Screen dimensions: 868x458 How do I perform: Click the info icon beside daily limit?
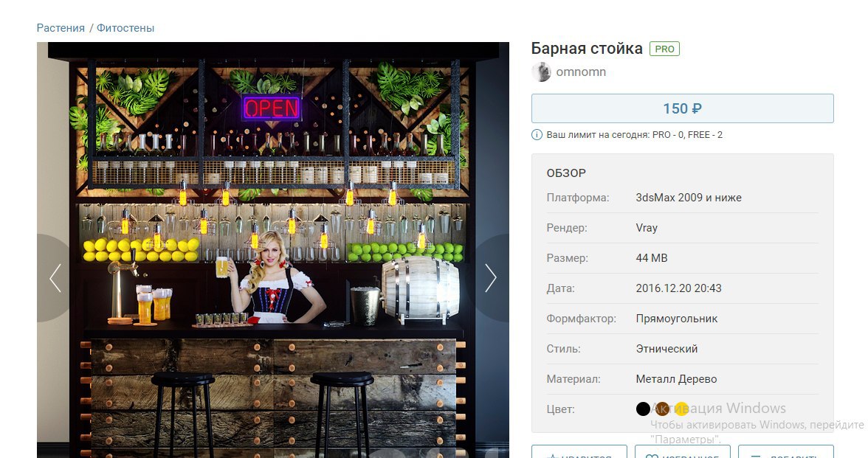point(537,134)
